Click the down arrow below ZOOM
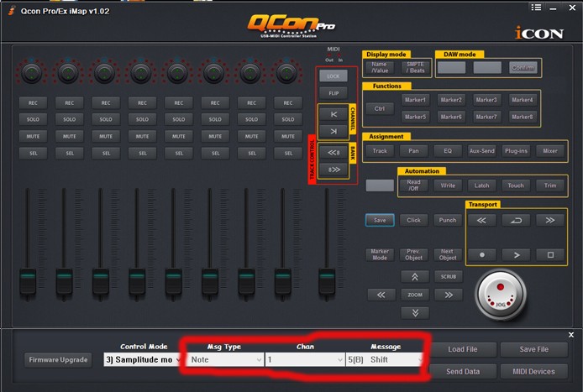 [415, 313]
